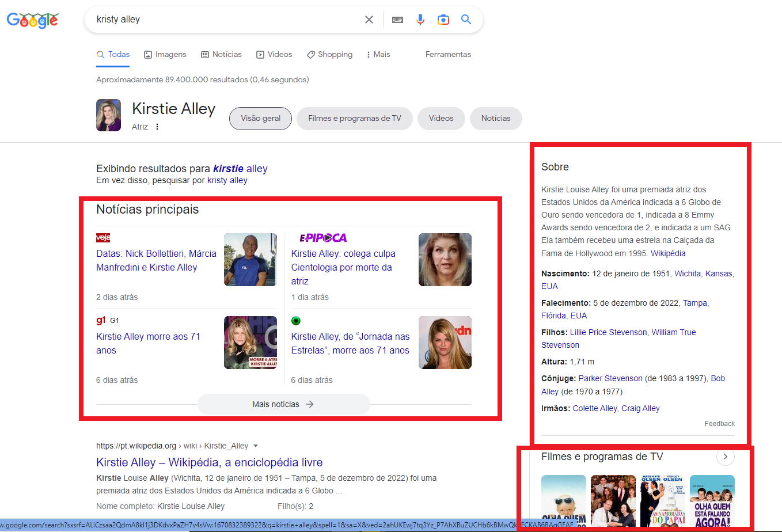
Task: Click the first movie poster thumbnail
Action: 564,501
